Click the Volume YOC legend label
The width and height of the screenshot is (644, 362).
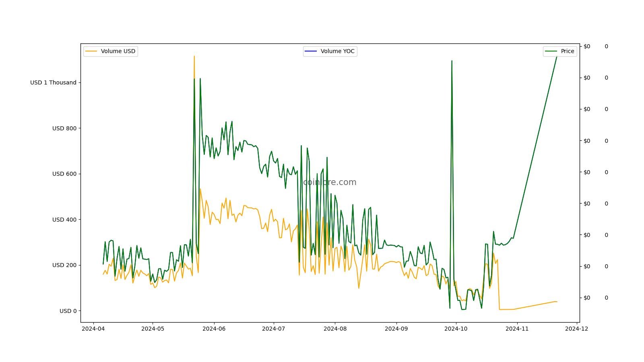pos(337,51)
